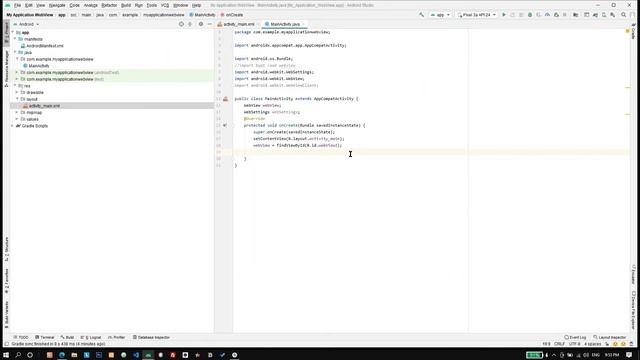Start debugging with the green bug icon
This screenshot has width=640, height=360.
530,15
